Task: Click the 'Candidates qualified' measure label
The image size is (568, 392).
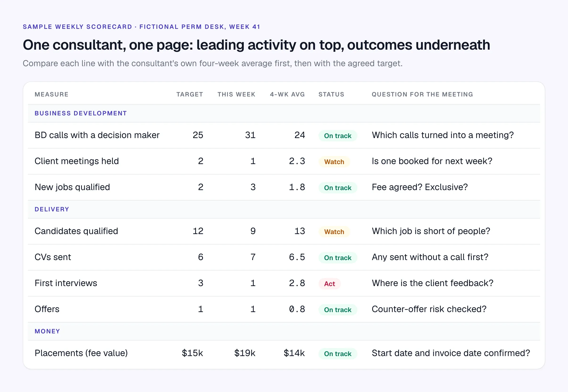Action: coord(76,231)
